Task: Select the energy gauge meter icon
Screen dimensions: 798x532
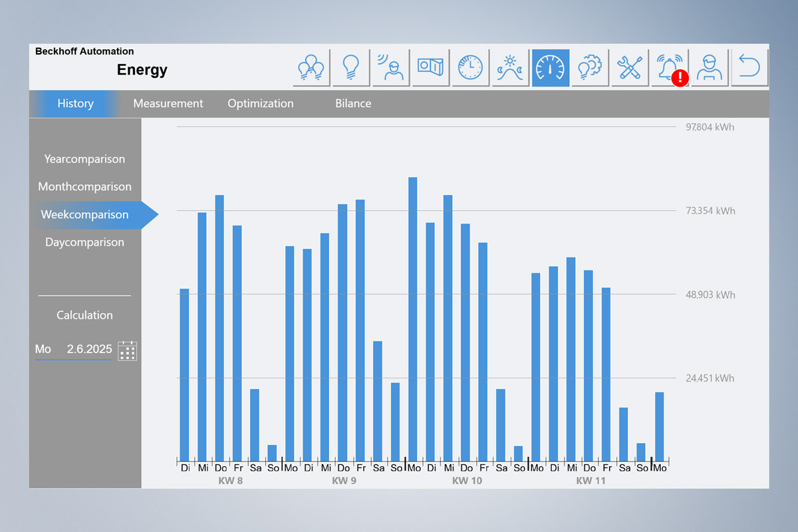Action: [x=550, y=67]
